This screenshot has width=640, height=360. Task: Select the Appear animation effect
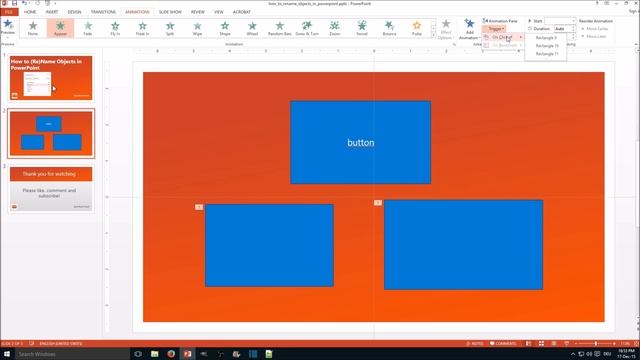pos(60,28)
